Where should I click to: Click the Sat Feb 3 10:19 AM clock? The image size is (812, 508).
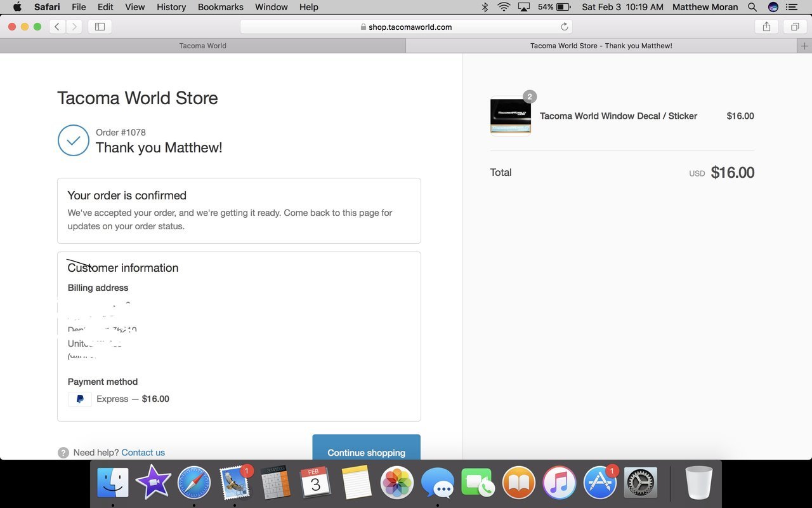click(622, 7)
